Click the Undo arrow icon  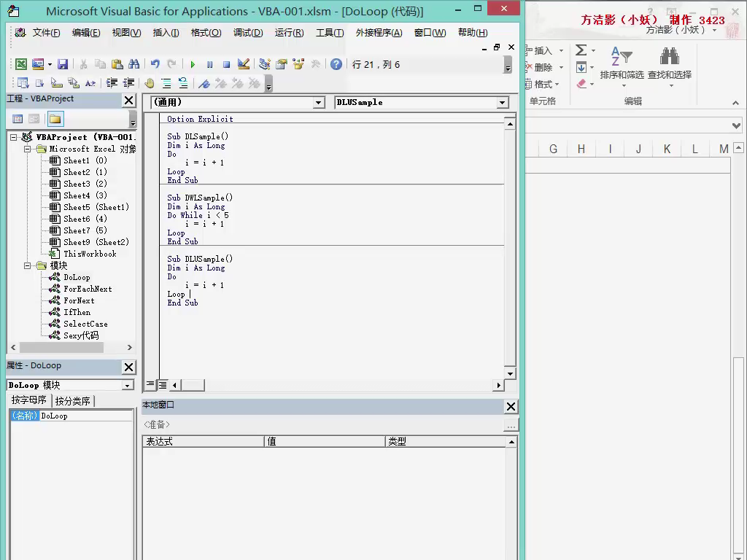(x=155, y=64)
